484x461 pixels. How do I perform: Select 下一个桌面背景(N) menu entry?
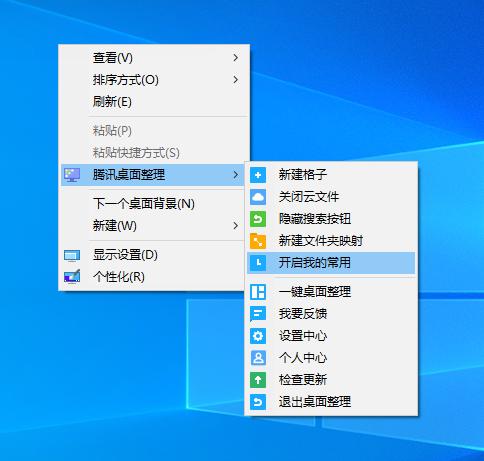[x=154, y=204]
